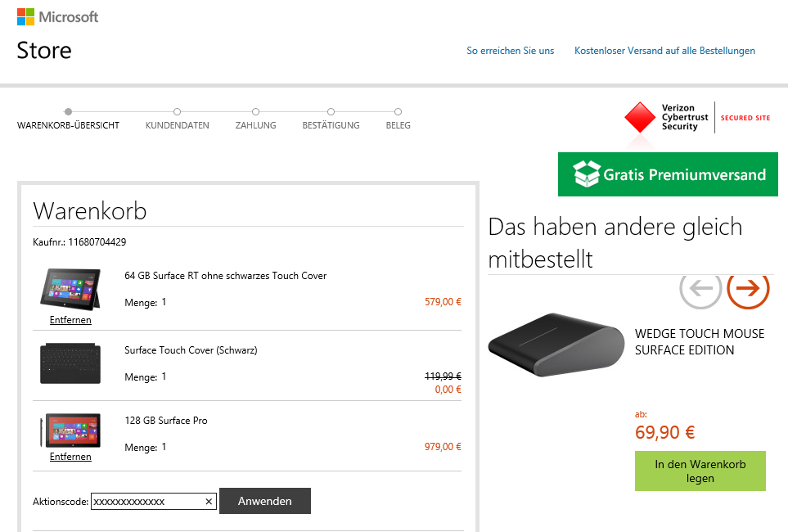788x532 pixels.
Task: Click the Surface RT tablet thumbnail
Action: point(70,289)
